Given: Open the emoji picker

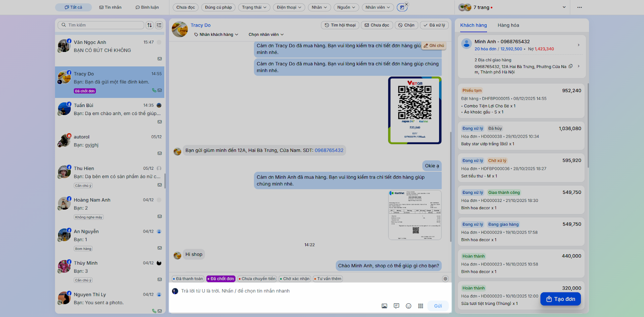Looking at the screenshot, I should (409, 306).
